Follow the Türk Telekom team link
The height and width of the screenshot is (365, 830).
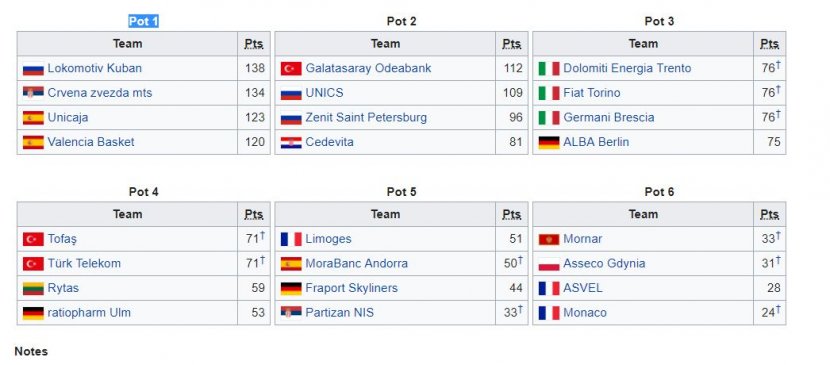[x=84, y=263]
